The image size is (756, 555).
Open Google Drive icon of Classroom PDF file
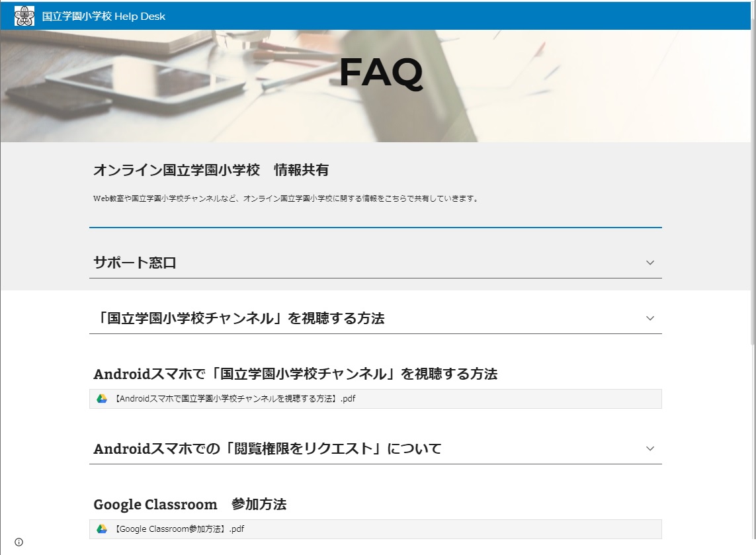[x=102, y=529]
